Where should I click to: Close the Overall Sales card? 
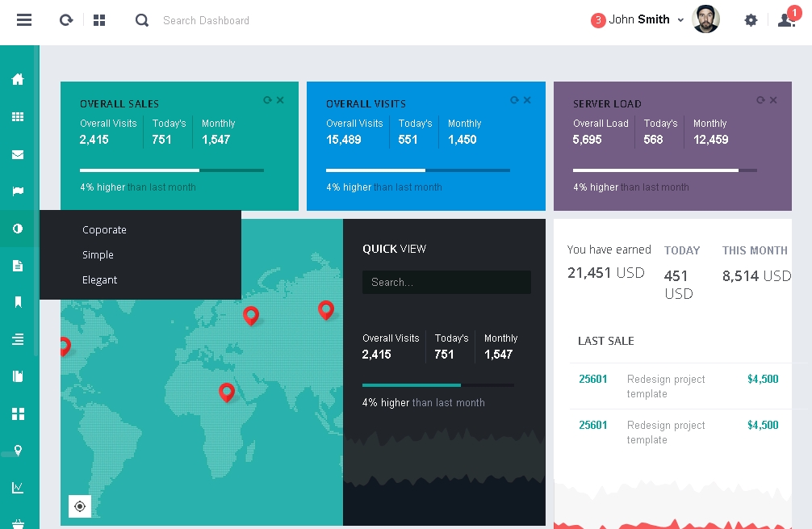click(x=280, y=100)
